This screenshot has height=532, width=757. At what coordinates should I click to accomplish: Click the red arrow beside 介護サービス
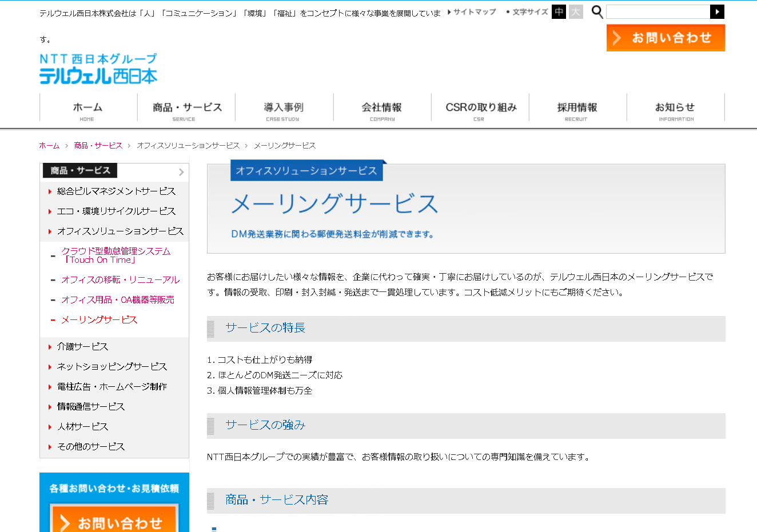(50, 347)
